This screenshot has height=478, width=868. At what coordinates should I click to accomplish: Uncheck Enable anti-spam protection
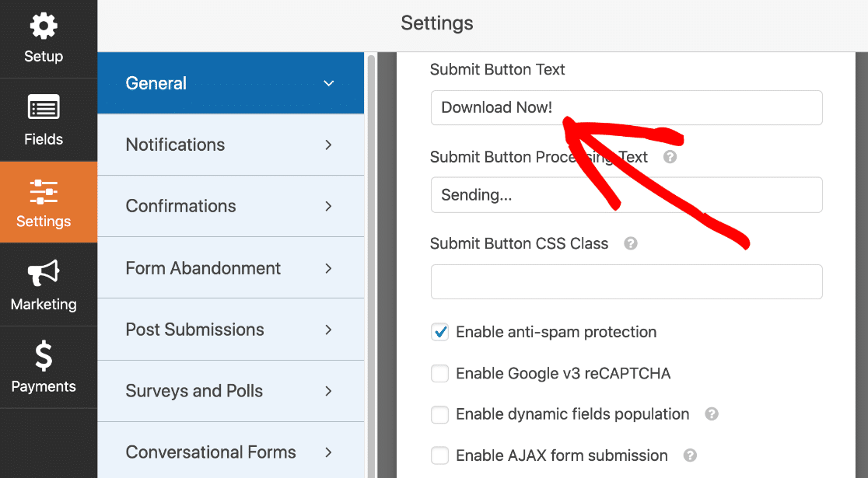[440, 332]
